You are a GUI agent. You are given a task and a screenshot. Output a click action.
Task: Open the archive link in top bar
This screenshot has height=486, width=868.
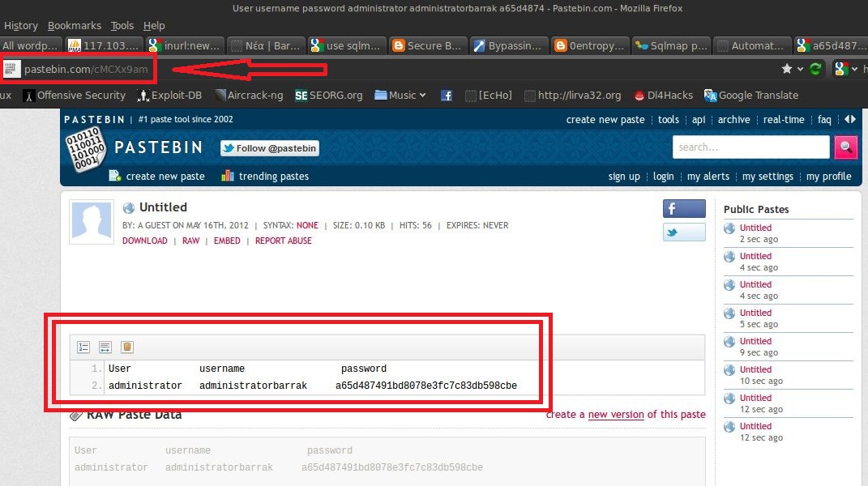[x=733, y=119]
